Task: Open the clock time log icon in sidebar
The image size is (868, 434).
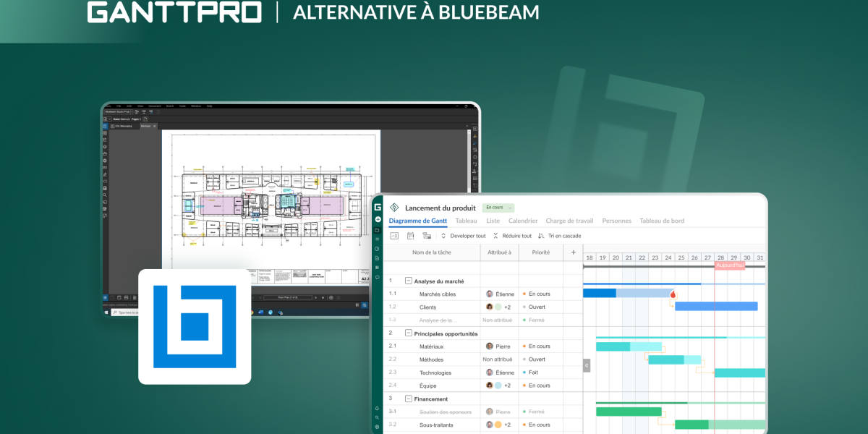Action: (377, 249)
